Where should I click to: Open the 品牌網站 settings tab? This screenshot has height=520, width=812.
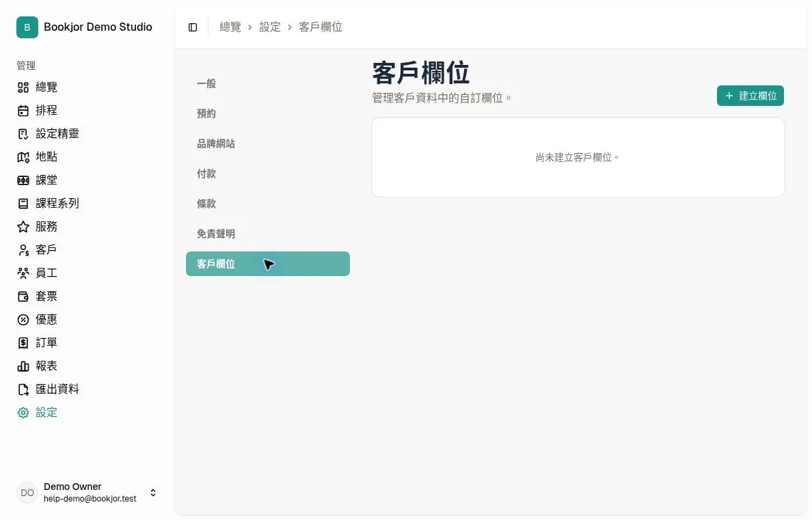click(x=268, y=143)
